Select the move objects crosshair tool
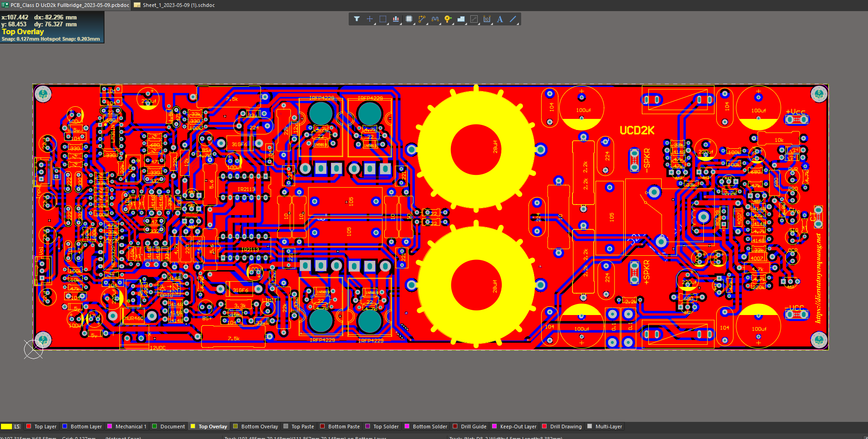Screen dimensions: 868x439 [x=369, y=19]
